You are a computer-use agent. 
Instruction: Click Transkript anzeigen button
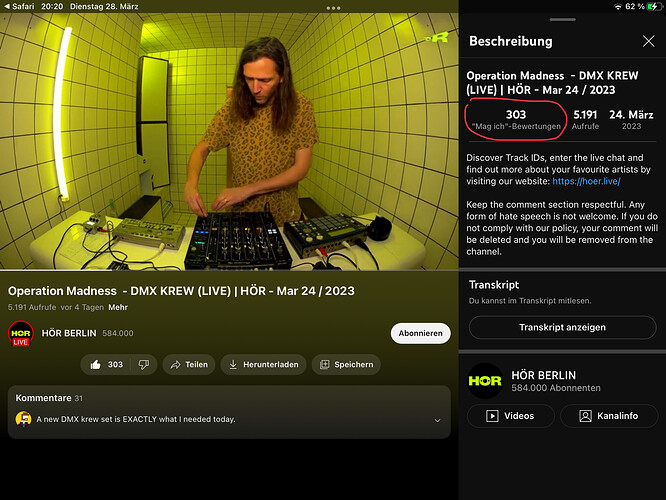coord(562,327)
